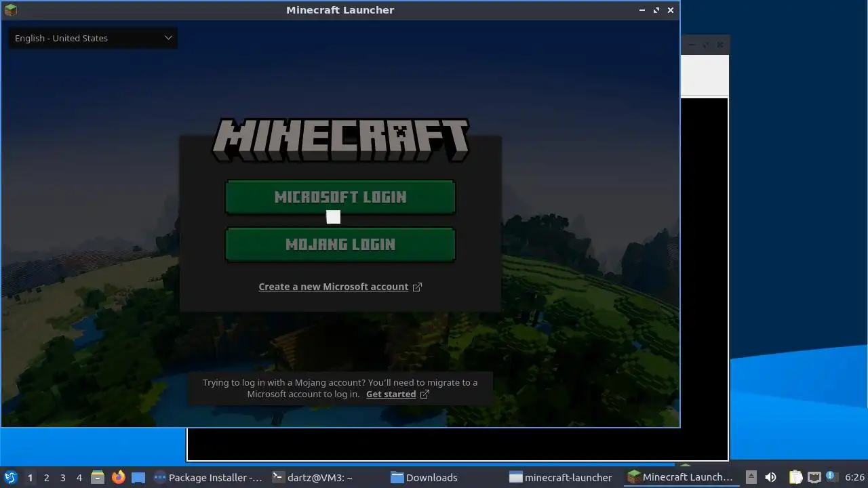Image resolution: width=868 pixels, height=488 pixels.
Task: Open the volume speaker tray icon
Action: (x=770, y=477)
